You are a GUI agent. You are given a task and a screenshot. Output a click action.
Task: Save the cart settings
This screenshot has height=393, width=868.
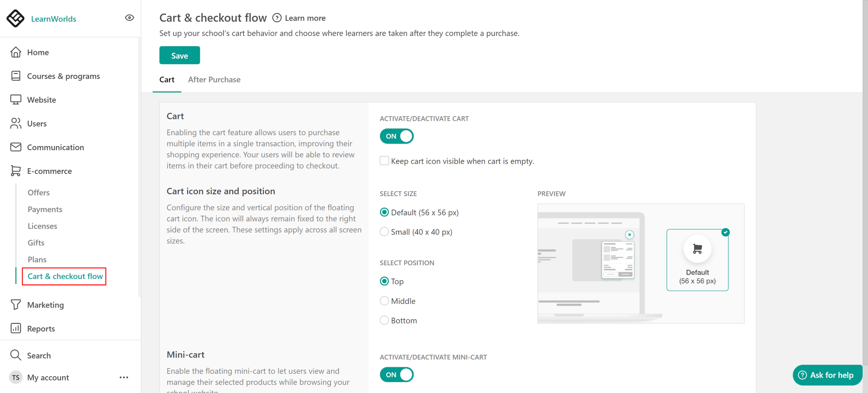179,55
